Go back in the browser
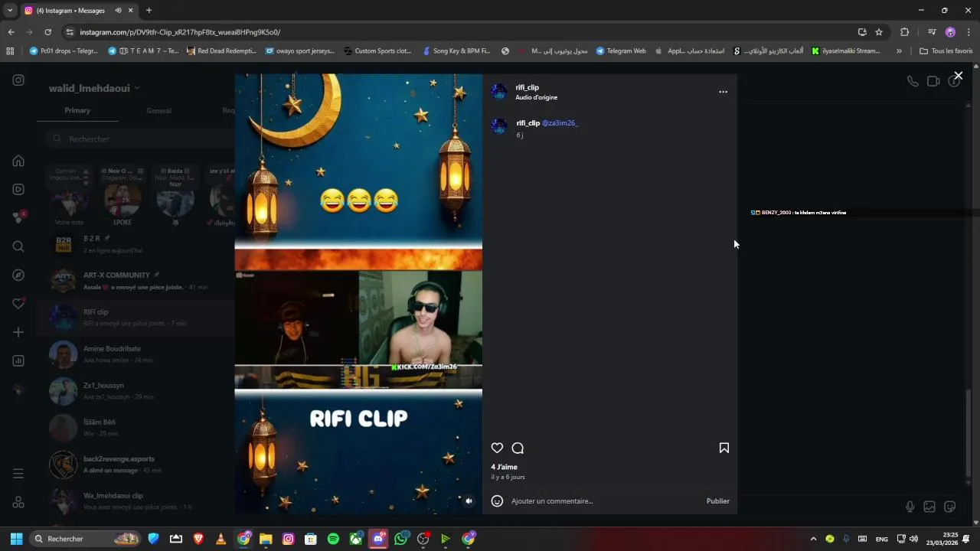This screenshot has width=980, height=551. click(11, 32)
